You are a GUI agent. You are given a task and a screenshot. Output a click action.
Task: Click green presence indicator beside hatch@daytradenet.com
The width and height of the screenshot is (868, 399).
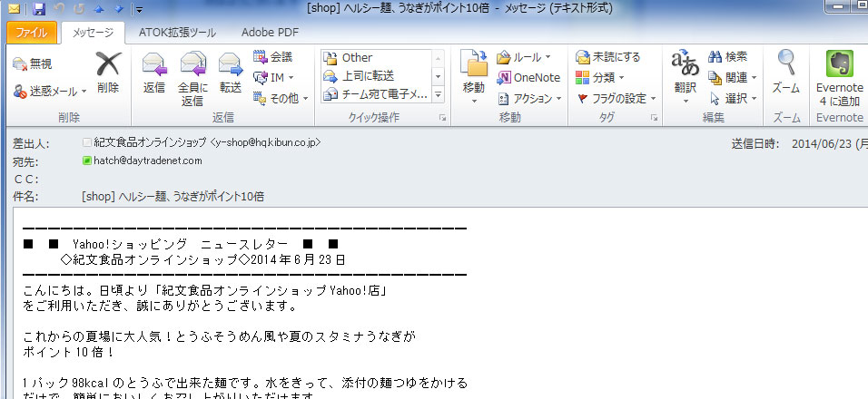tap(86, 161)
